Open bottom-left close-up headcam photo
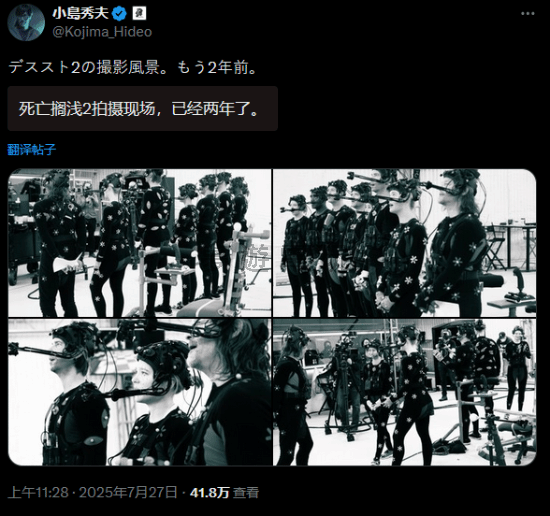The width and height of the screenshot is (550, 516). [x=140, y=392]
